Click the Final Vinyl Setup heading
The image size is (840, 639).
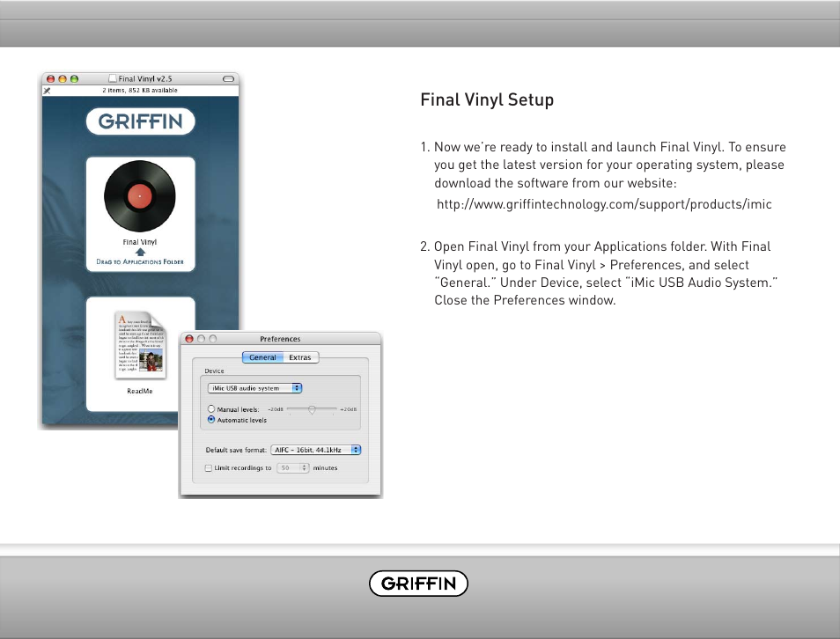[x=487, y=100]
